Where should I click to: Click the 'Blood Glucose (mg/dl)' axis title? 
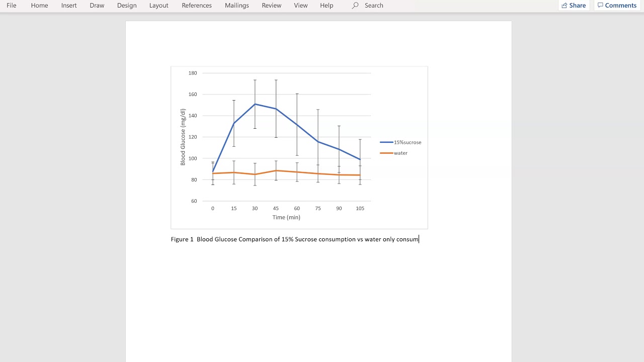183,137
